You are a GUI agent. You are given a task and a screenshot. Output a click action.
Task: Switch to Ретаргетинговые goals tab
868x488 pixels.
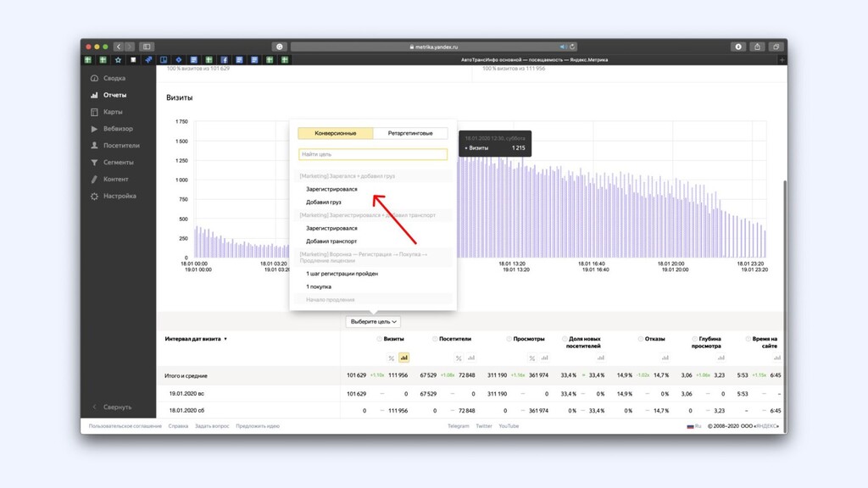pyautogui.click(x=410, y=133)
